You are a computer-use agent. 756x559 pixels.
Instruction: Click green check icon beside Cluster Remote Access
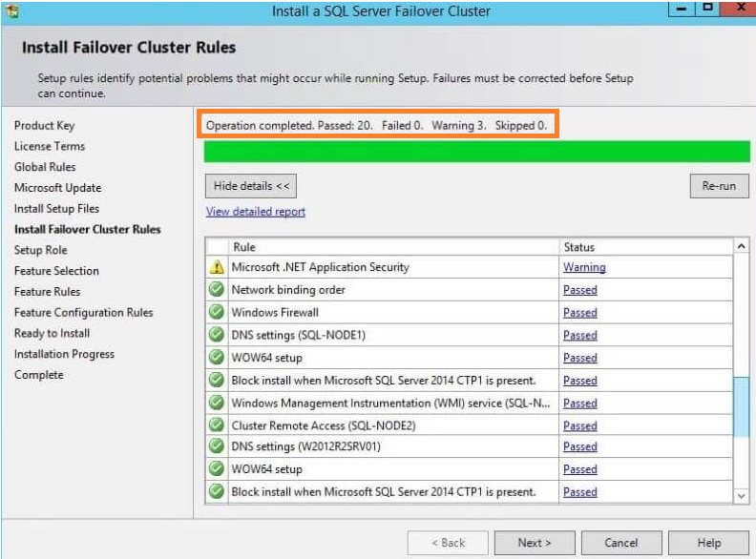[217, 425]
